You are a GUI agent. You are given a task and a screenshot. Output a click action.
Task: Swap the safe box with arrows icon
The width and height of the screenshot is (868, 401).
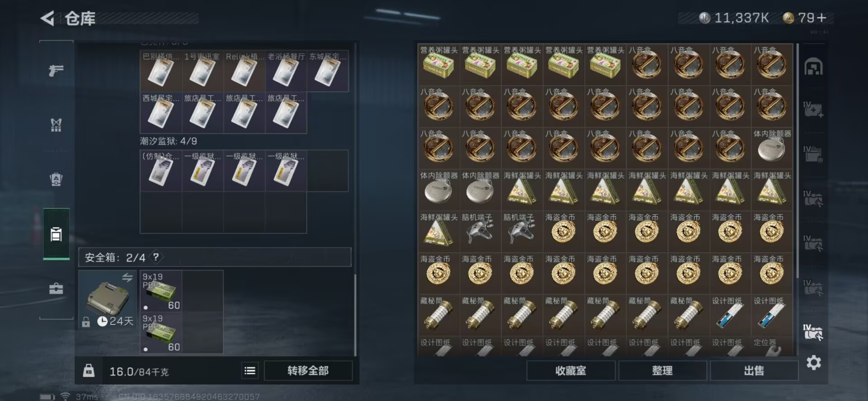pos(127,277)
